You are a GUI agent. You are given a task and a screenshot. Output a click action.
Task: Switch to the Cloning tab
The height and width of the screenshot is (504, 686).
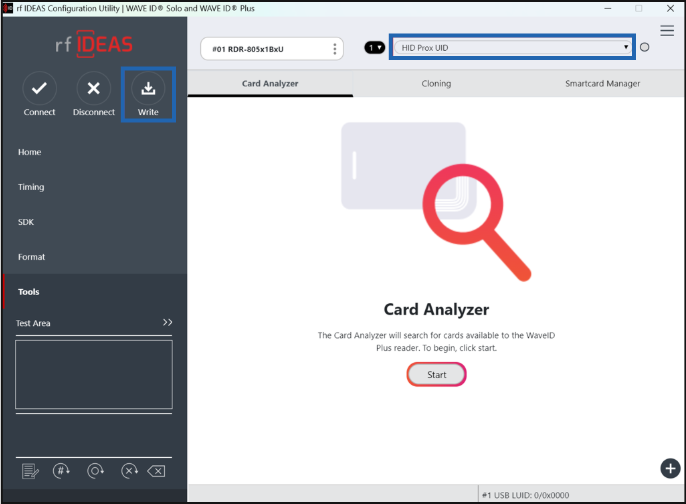coord(436,83)
